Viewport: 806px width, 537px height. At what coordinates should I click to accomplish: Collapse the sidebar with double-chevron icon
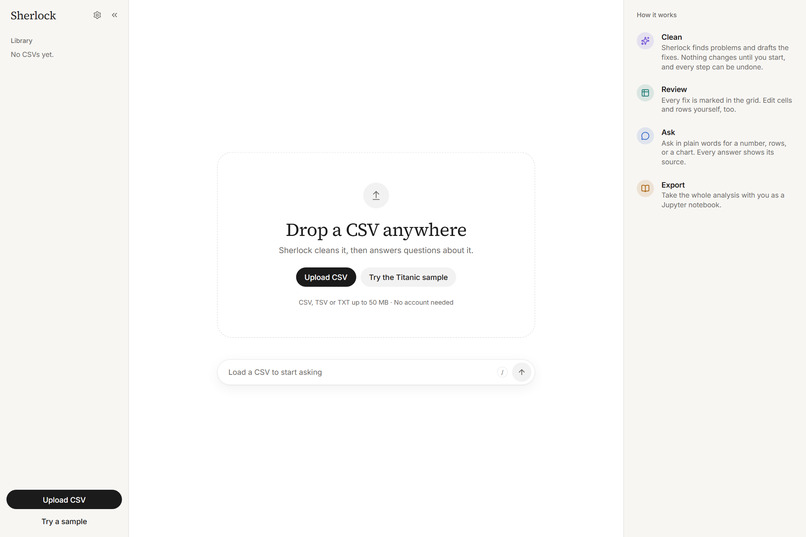click(115, 15)
